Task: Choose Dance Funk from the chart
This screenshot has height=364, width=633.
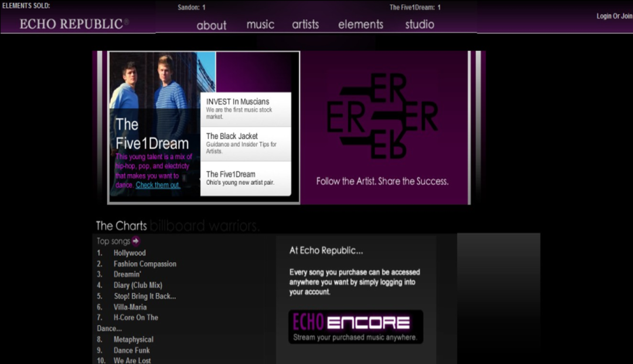Action: pos(132,351)
